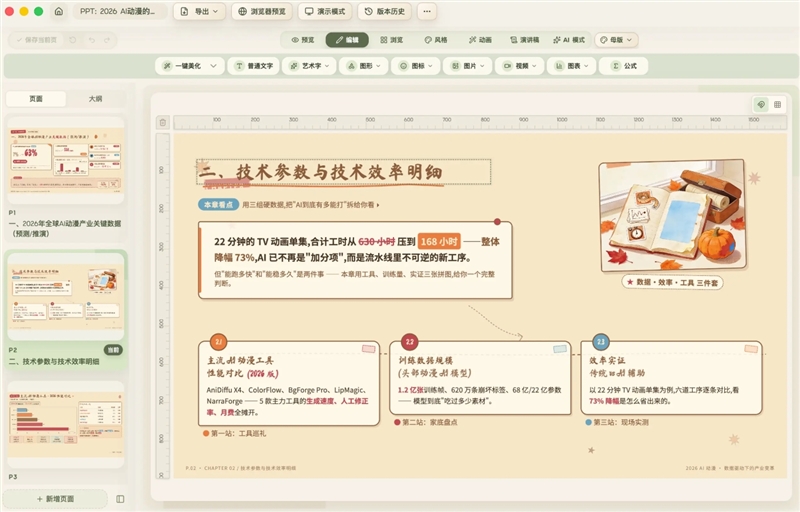800x512 pixels.
Task: Toggle the sidebar panel icon
Action: tap(120, 499)
